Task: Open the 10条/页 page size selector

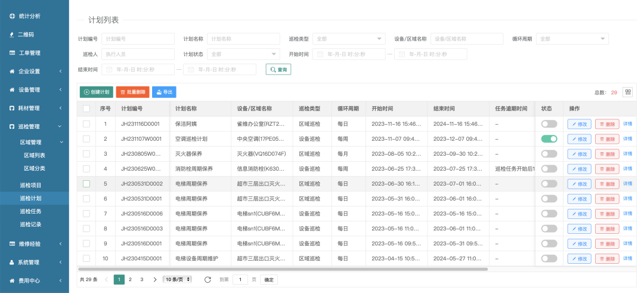Action: pos(178,279)
